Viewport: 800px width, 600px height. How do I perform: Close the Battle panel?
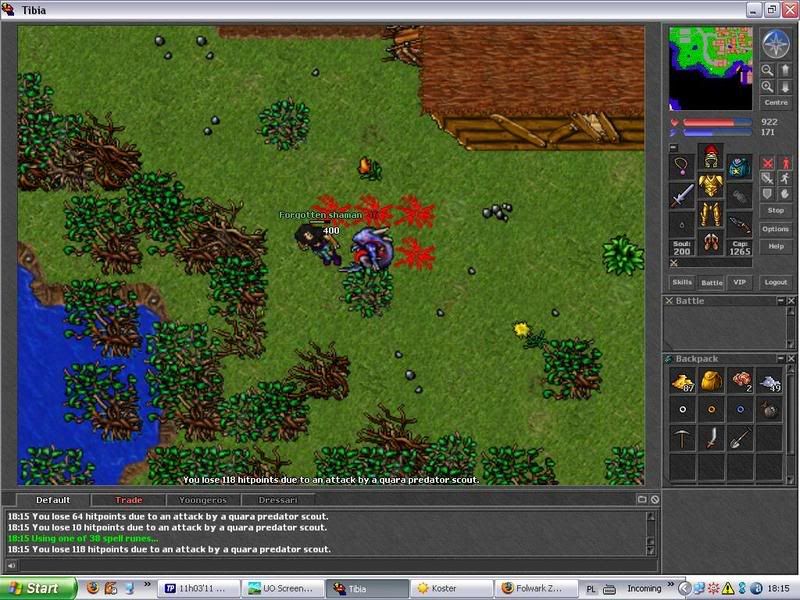click(x=791, y=301)
